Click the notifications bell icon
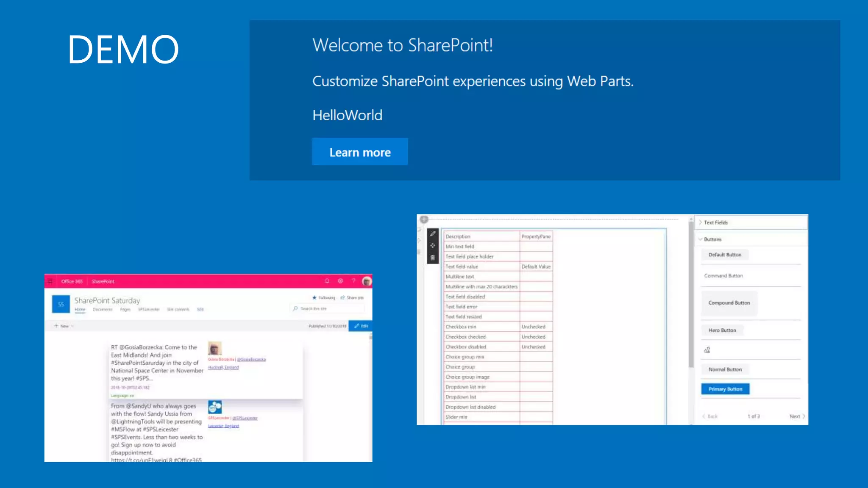 327,281
